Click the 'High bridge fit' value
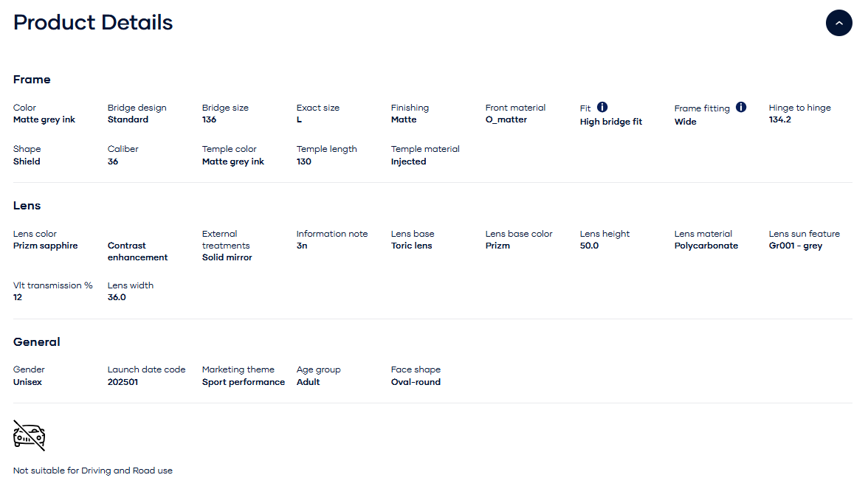The width and height of the screenshot is (868, 486). (611, 122)
